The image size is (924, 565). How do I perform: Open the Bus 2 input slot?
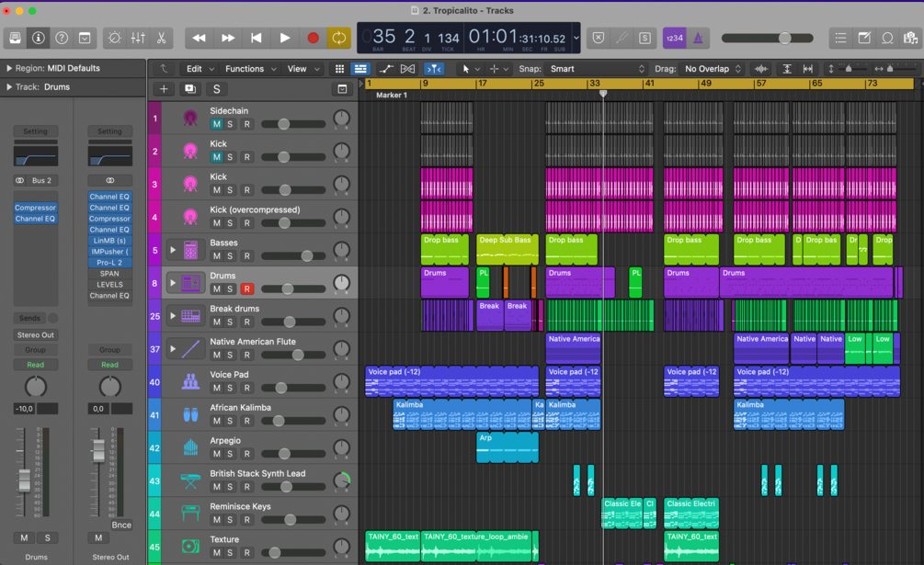tap(42, 181)
